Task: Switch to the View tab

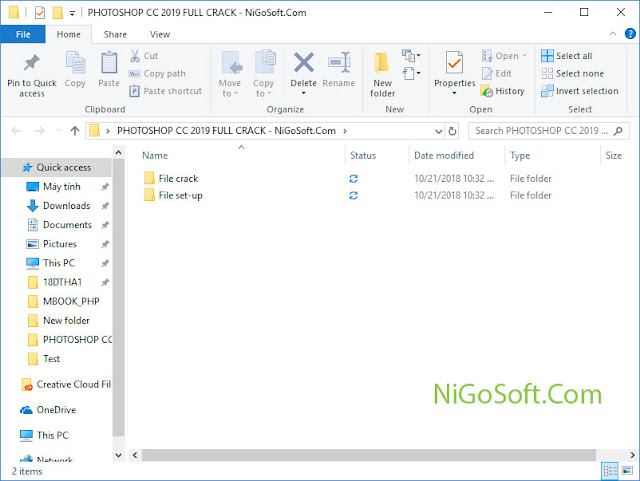Action: pos(160,34)
